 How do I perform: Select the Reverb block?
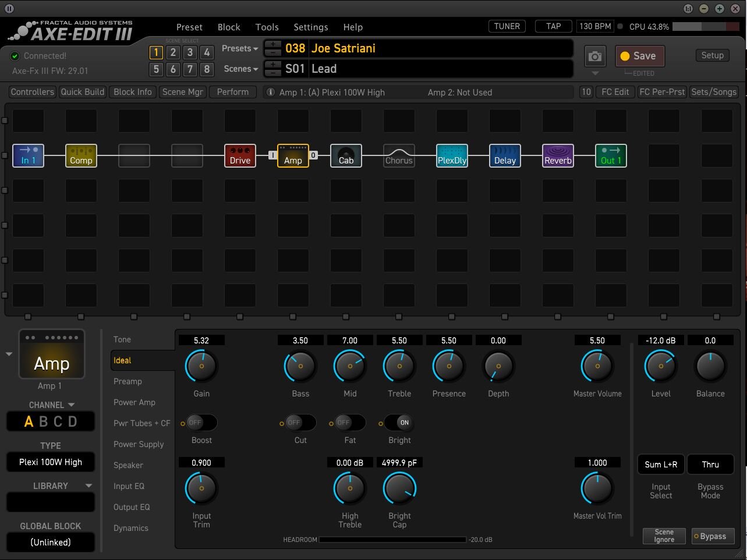(x=558, y=155)
